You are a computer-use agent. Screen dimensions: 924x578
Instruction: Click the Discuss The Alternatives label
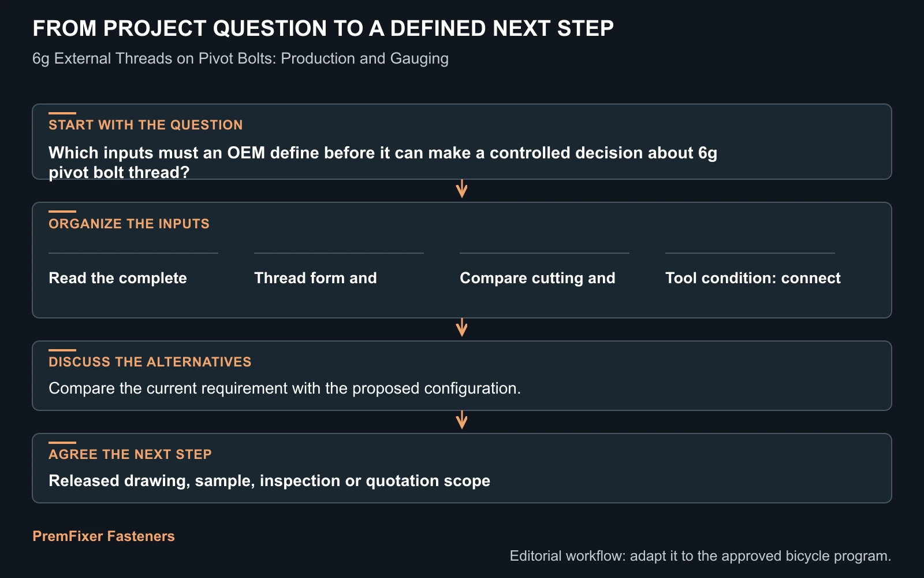click(x=150, y=362)
